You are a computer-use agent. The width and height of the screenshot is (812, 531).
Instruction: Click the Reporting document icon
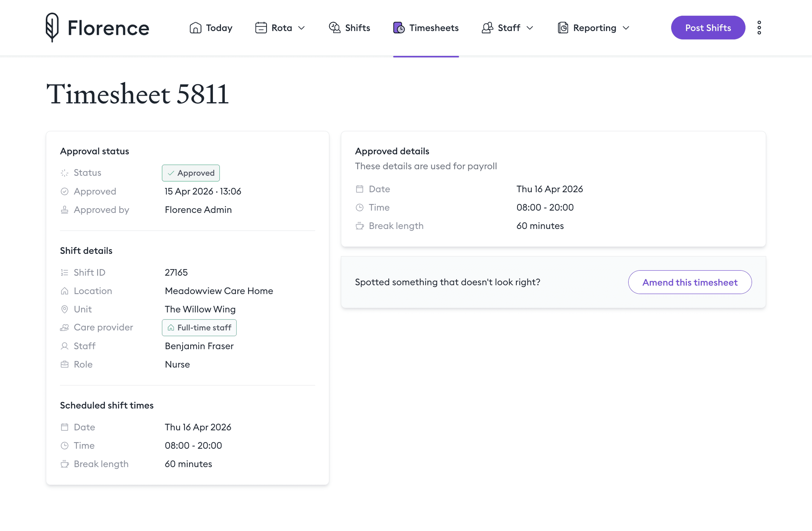pyautogui.click(x=563, y=28)
